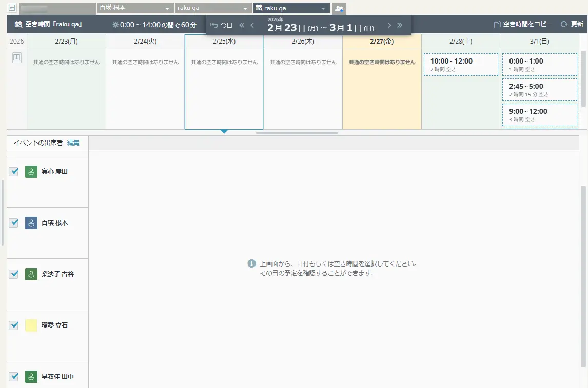Go to previous week single left chevron
This screenshot has width=588, height=388.
tap(252, 25)
